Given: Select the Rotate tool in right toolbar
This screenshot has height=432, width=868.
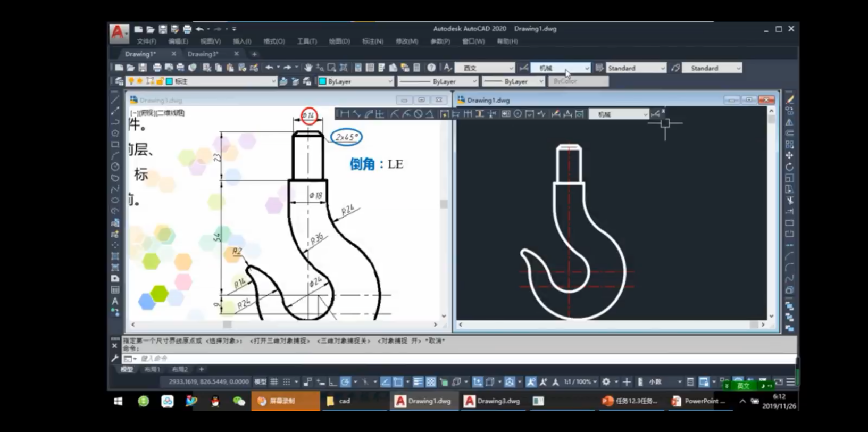Looking at the screenshot, I should pos(790,167).
